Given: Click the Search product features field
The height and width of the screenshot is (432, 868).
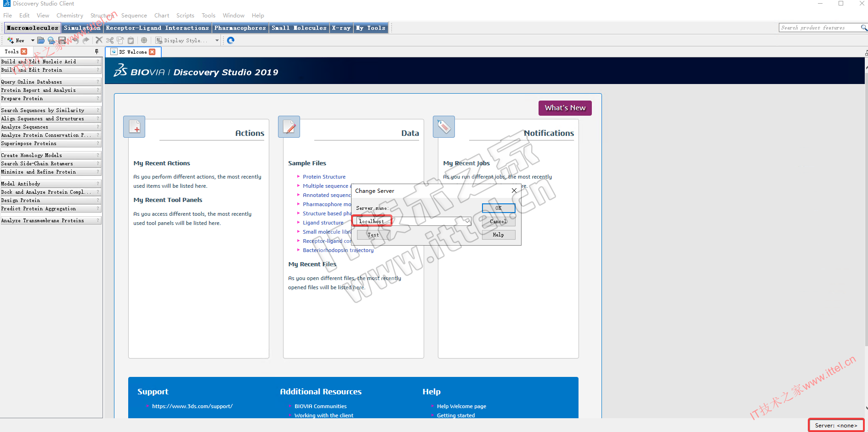Looking at the screenshot, I should click(819, 28).
